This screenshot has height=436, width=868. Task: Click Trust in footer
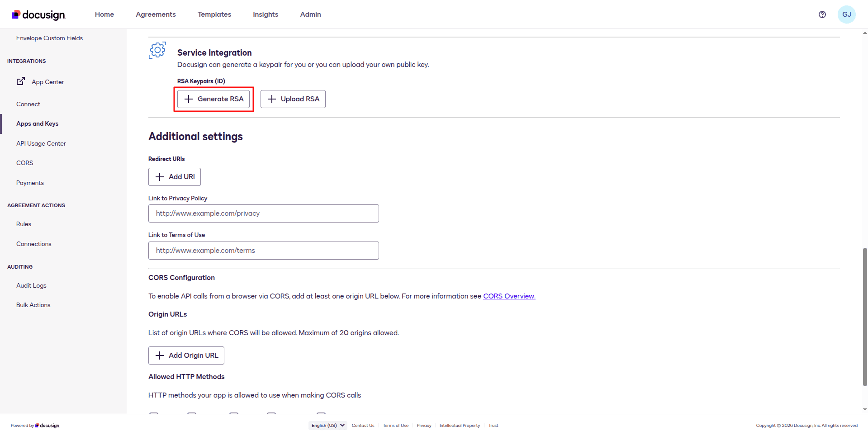pyautogui.click(x=493, y=426)
